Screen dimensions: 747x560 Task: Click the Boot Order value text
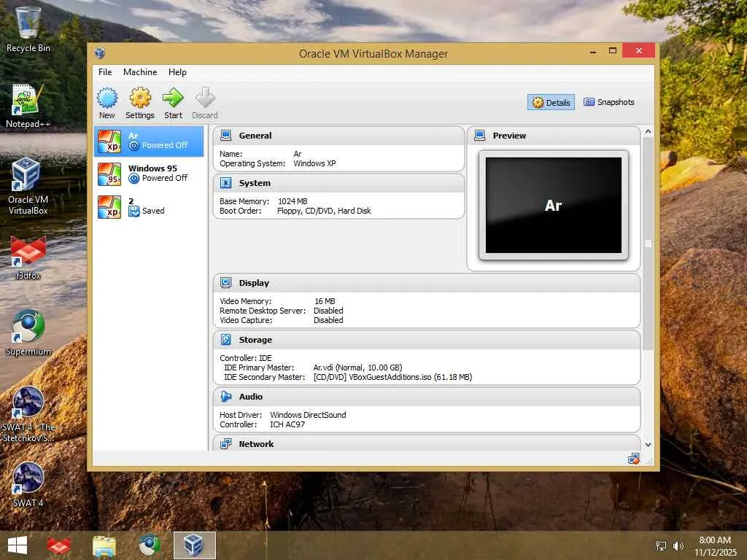click(x=324, y=211)
